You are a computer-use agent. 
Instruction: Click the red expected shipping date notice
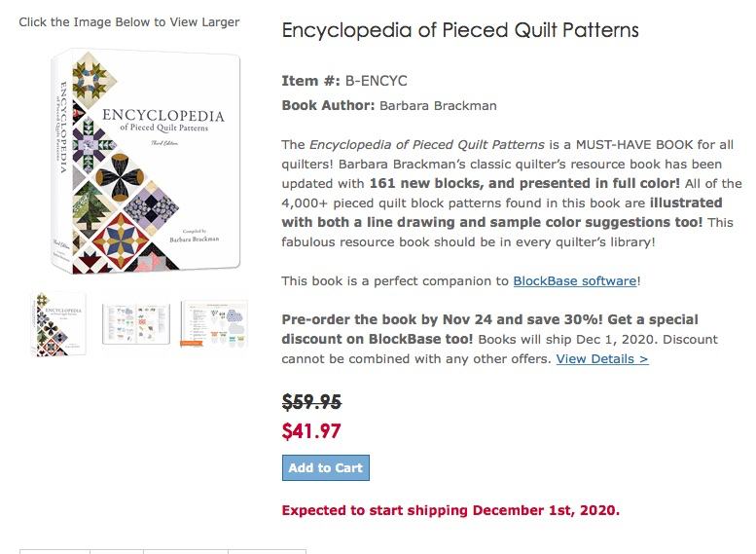(450, 510)
